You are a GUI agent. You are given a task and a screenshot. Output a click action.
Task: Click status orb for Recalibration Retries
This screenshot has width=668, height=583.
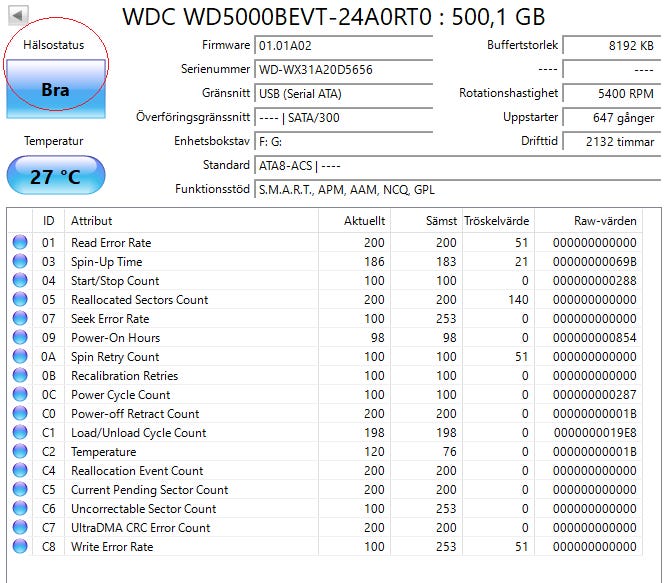click(x=20, y=375)
